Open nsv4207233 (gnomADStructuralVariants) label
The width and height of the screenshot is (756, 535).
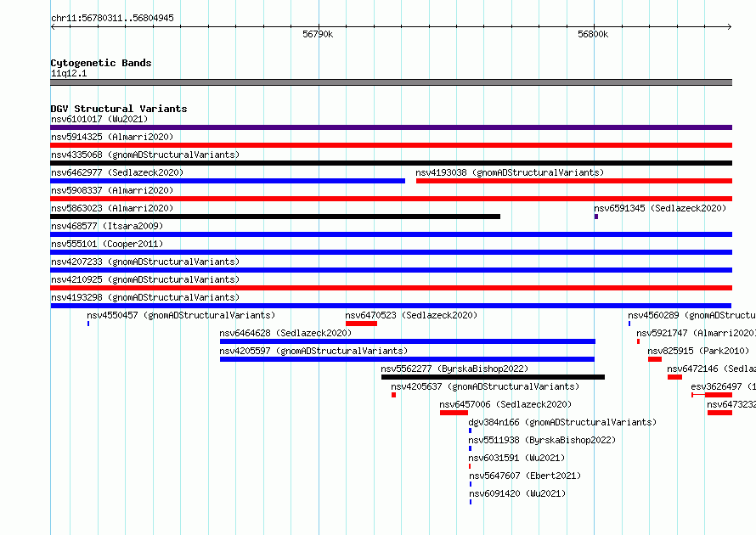(145, 262)
